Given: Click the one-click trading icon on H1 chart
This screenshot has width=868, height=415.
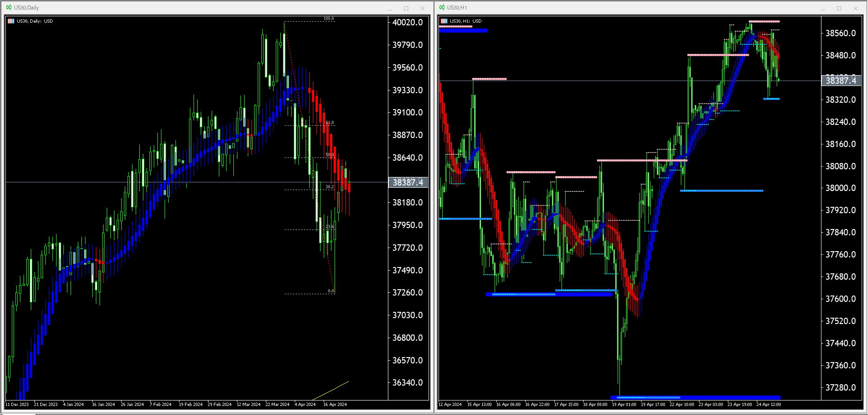Looking at the screenshot, I should [x=444, y=21].
